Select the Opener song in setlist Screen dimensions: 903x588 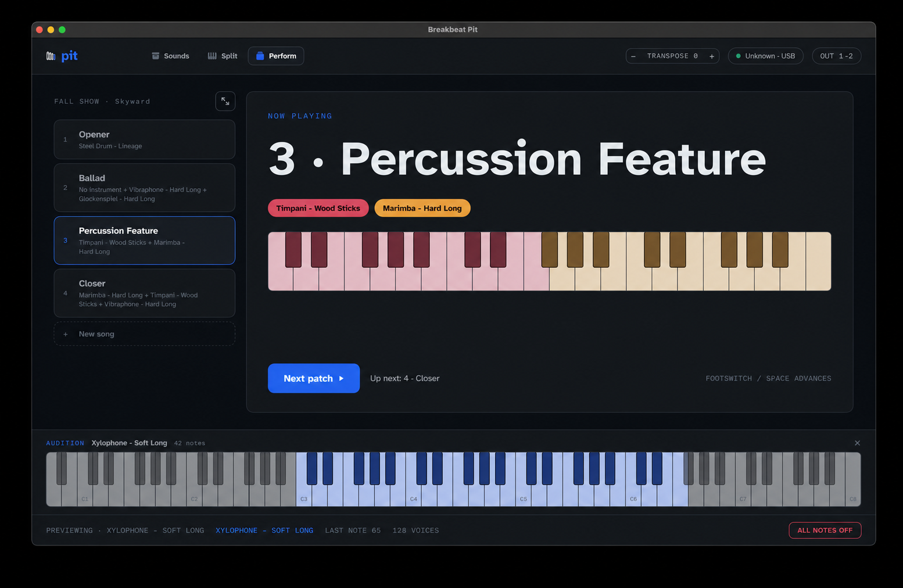pos(145,139)
